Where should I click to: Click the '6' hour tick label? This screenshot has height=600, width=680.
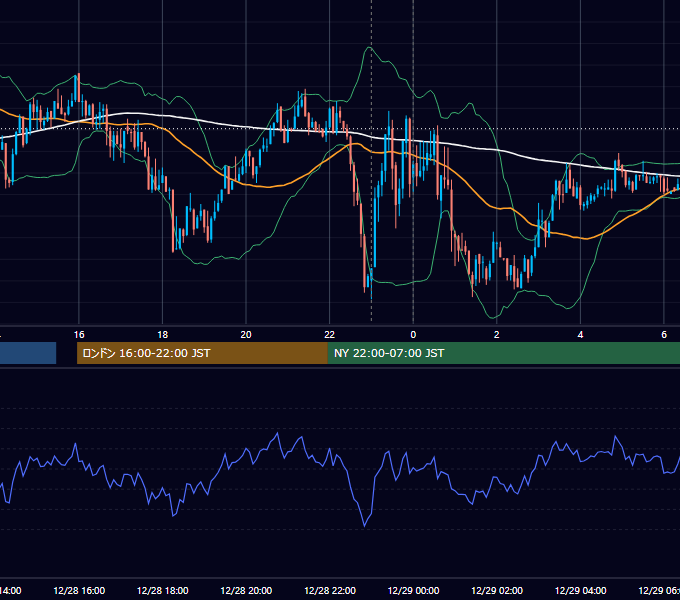click(x=664, y=335)
